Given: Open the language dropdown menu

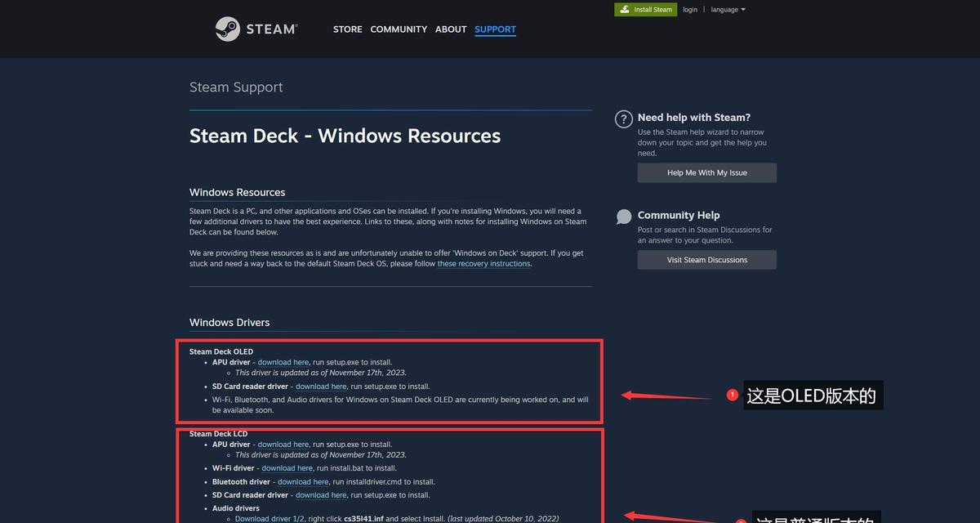Looking at the screenshot, I should tap(728, 10).
